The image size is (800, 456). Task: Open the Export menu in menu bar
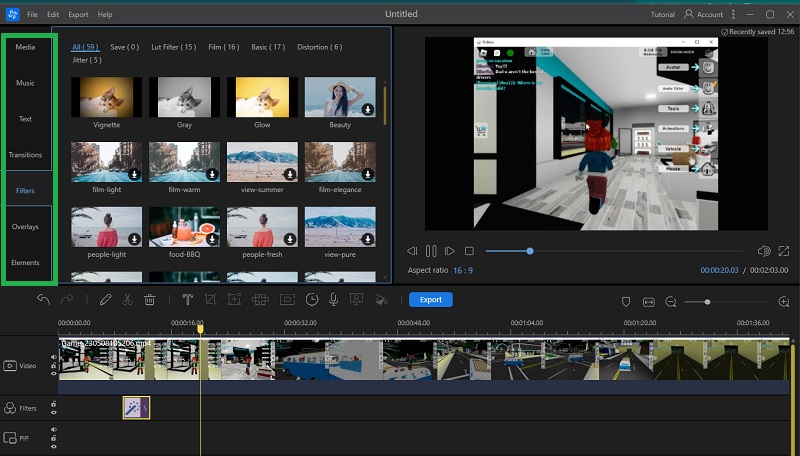pos(79,14)
